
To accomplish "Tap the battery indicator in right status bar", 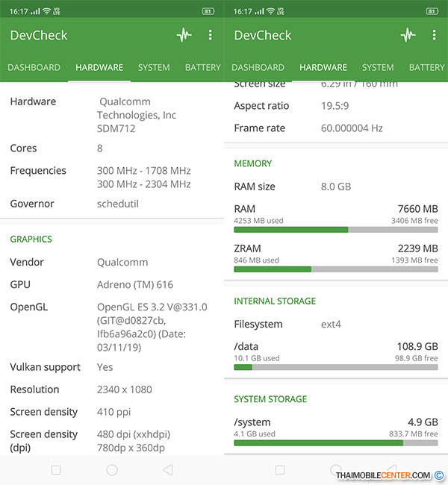I will [432, 11].
